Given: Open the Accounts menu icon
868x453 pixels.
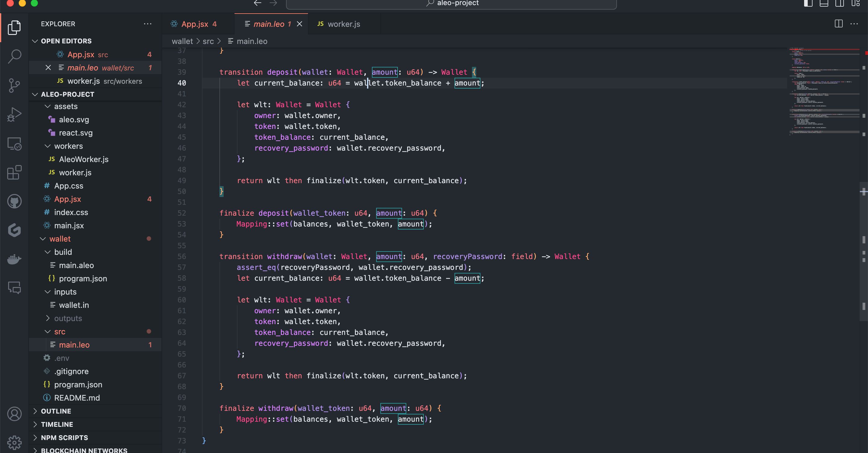Looking at the screenshot, I should pyautogui.click(x=14, y=414).
